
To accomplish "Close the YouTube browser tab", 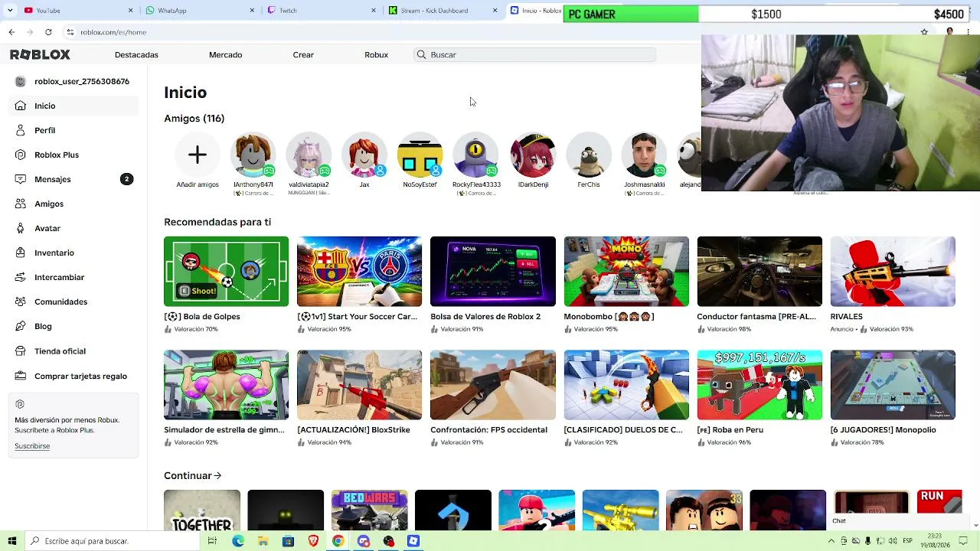I will pos(130,11).
